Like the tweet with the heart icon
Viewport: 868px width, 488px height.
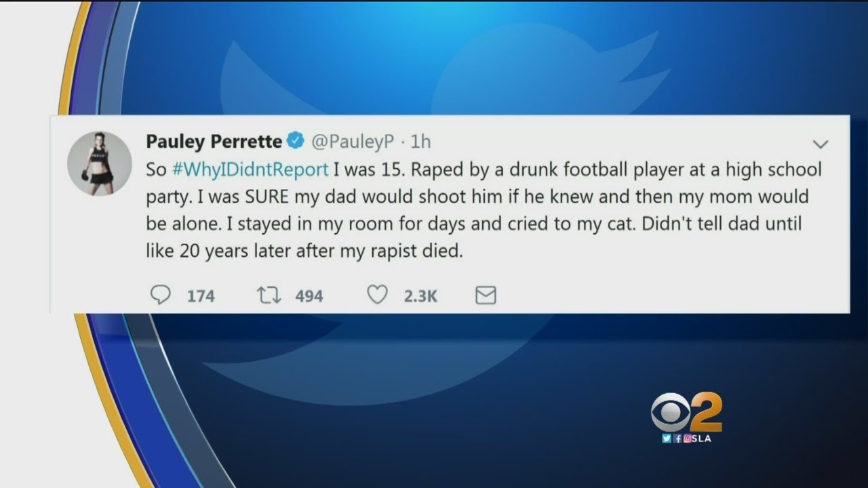377,295
